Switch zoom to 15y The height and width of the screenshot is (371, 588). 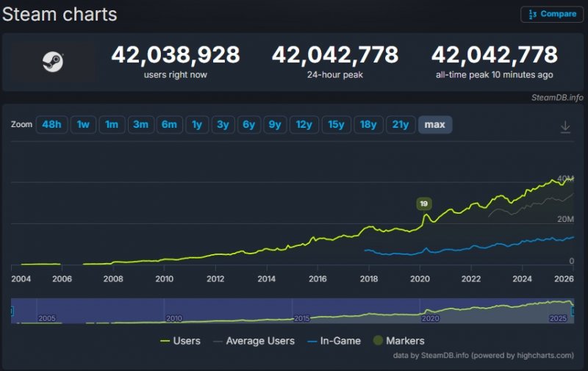coord(336,124)
